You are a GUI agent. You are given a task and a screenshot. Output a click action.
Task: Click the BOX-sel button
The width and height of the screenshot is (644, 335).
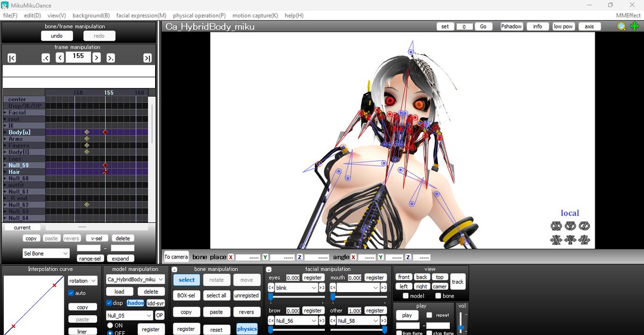coord(186,295)
